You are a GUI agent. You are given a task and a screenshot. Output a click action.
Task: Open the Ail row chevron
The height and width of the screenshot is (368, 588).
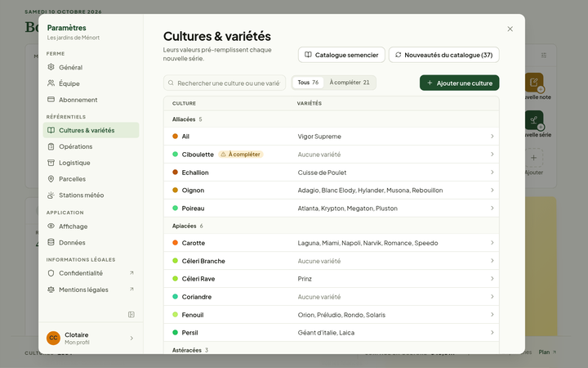click(x=492, y=137)
